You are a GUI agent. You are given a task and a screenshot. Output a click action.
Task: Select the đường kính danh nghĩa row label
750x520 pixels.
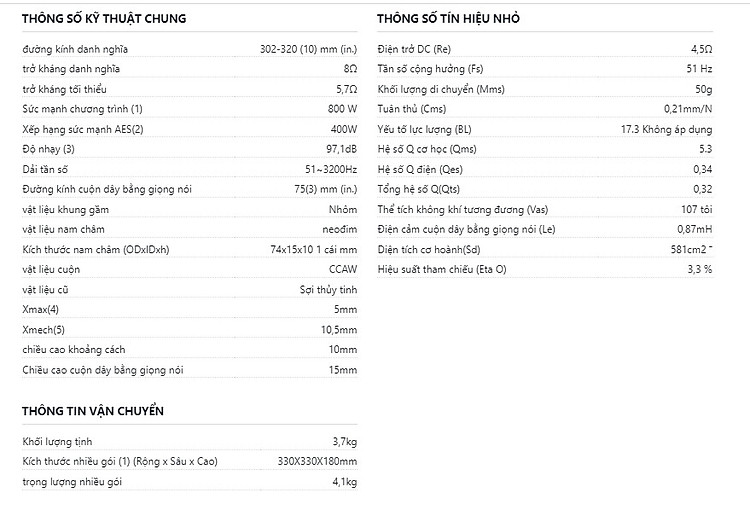[75, 49]
